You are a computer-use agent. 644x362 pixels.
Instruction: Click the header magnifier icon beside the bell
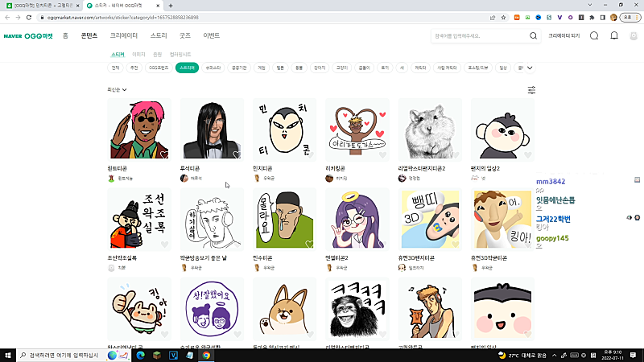[594, 36]
